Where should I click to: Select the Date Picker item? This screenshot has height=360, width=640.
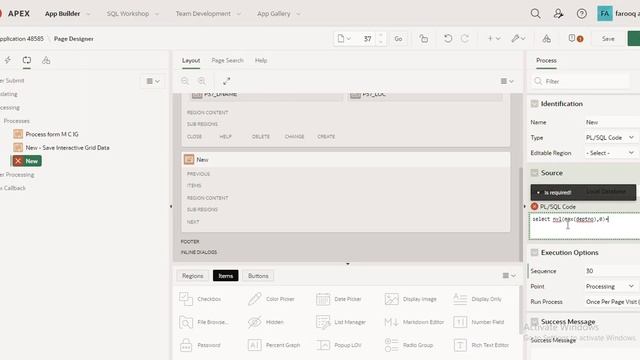(x=339, y=299)
